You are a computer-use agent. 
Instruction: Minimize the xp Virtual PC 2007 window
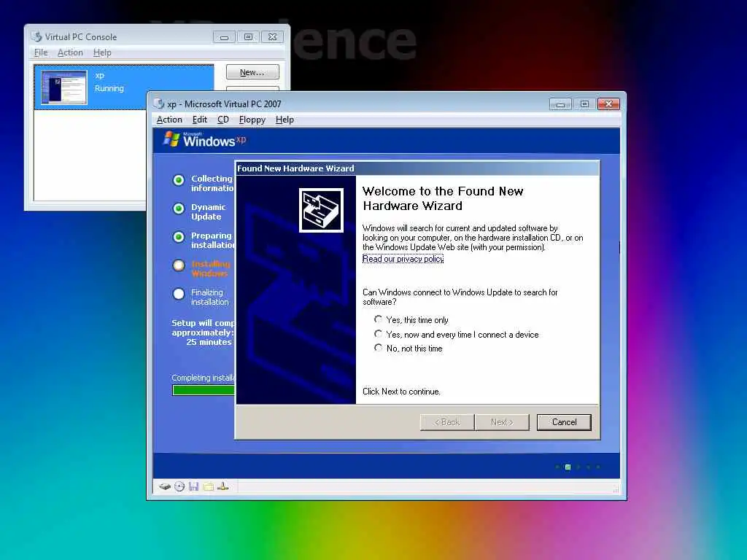[560, 104]
